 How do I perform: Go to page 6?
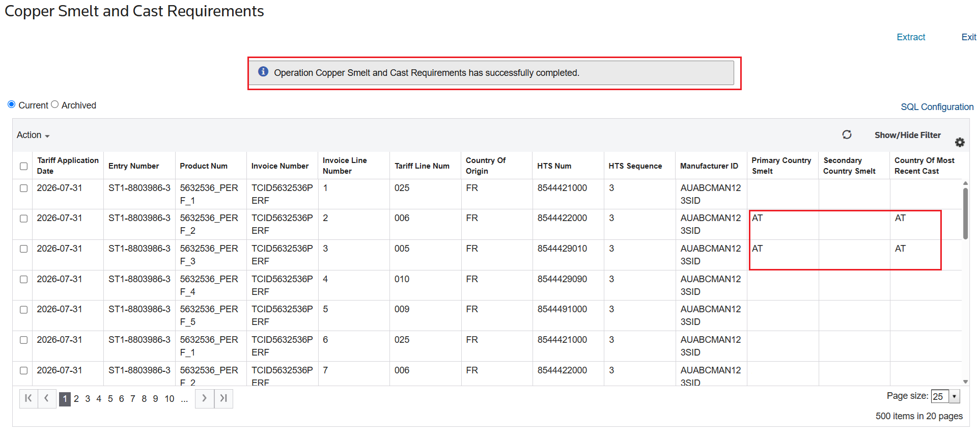(121, 399)
